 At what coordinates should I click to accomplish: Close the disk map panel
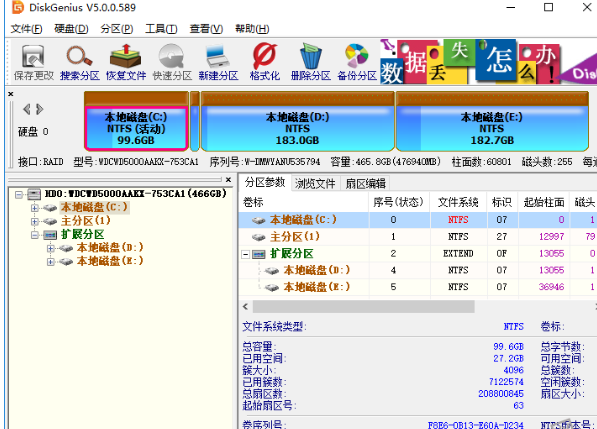11,94
